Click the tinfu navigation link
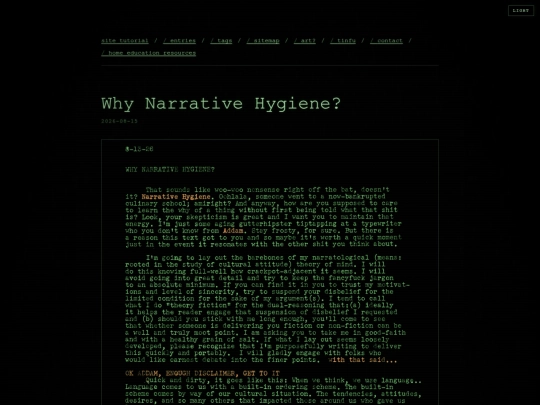Image resolution: width=540 pixels, height=405 pixels. click(x=343, y=41)
